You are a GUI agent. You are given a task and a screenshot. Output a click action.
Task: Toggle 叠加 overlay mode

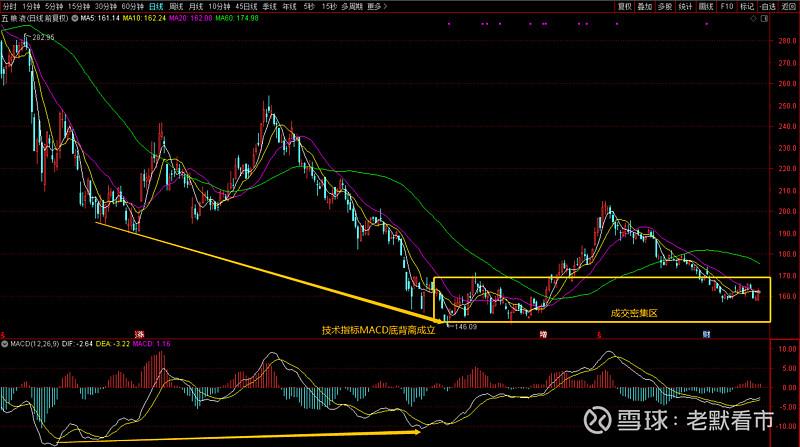click(645, 6)
